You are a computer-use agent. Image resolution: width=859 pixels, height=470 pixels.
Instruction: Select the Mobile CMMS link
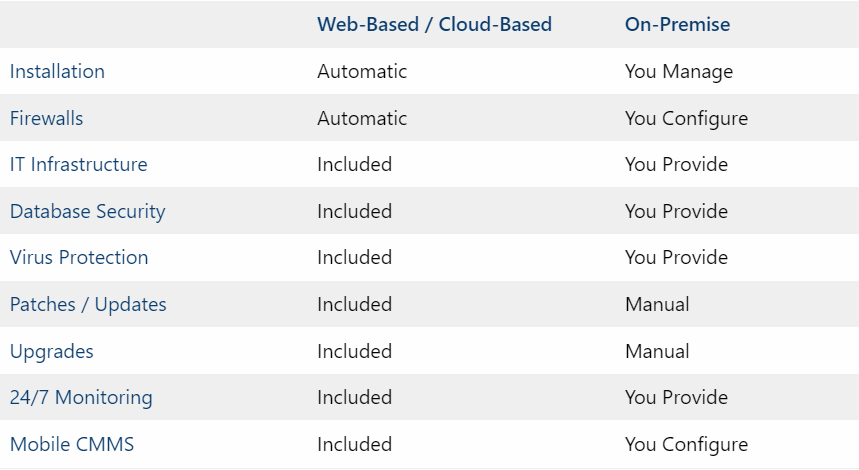72,444
